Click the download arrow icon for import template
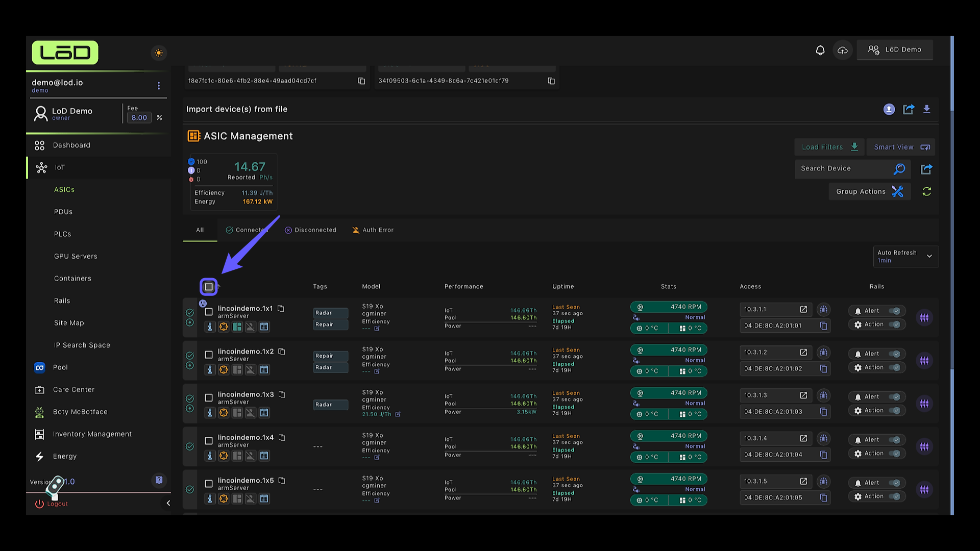Image resolution: width=980 pixels, height=551 pixels. (927, 109)
